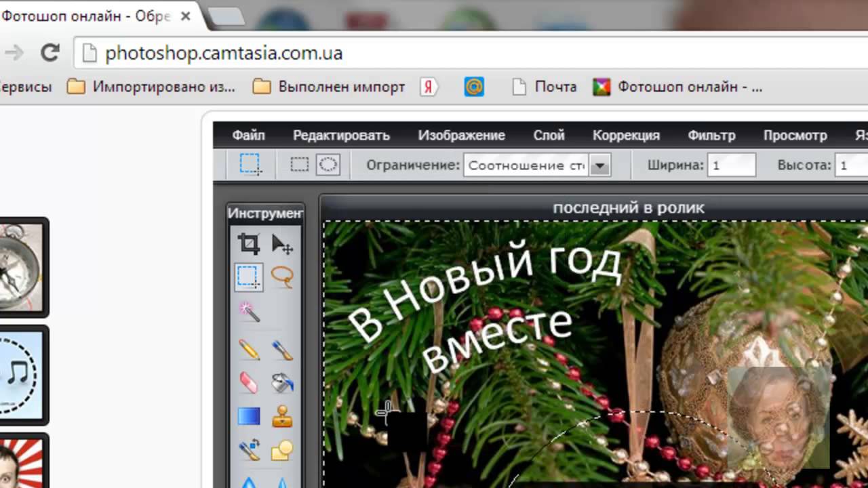Select the Gradient tool
This screenshot has width=868, height=488.
(249, 416)
